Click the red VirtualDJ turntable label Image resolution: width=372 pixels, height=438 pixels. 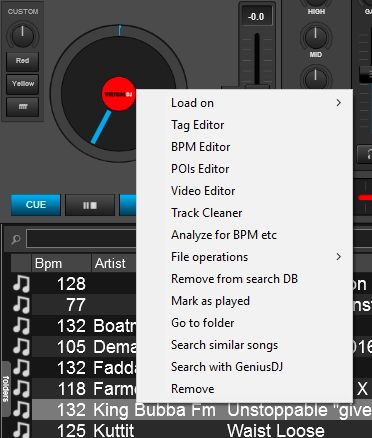pyautogui.click(x=118, y=94)
